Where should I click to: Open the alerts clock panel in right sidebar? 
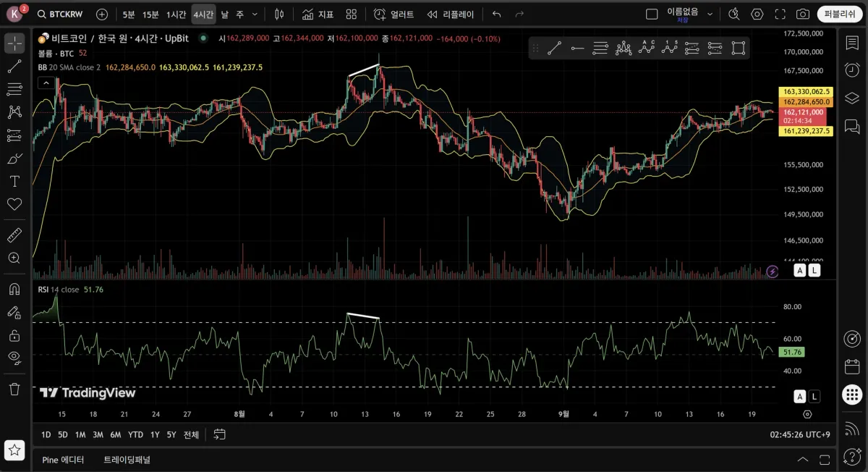coord(852,70)
